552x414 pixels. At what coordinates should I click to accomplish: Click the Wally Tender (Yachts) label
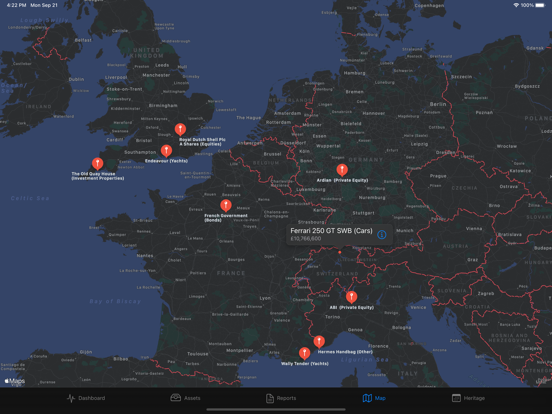coord(305,364)
